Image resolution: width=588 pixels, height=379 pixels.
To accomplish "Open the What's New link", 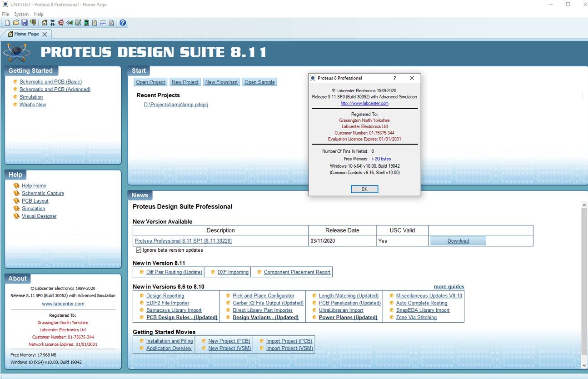I will 33,105.
